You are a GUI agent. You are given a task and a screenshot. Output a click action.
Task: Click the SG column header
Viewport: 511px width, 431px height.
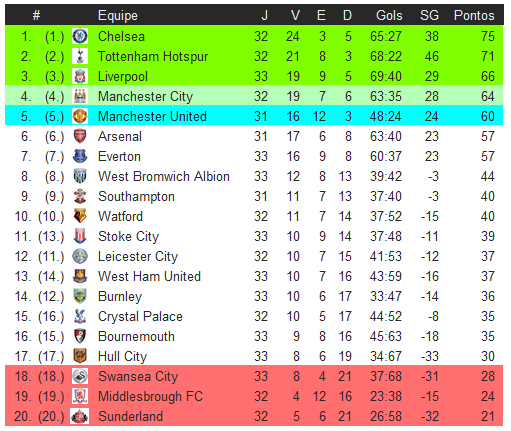click(x=429, y=15)
